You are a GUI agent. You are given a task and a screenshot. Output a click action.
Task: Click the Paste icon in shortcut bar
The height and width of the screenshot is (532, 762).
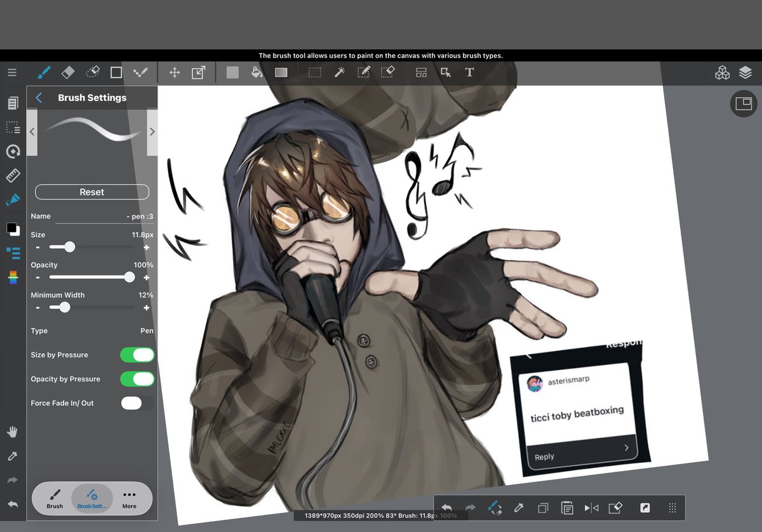(567, 508)
